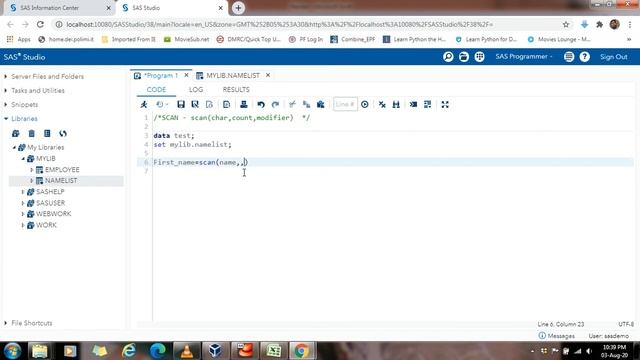The height and width of the screenshot is (360, 640).
Task: Open the submission history dropdown in toolbar
Action: point(162,104)
